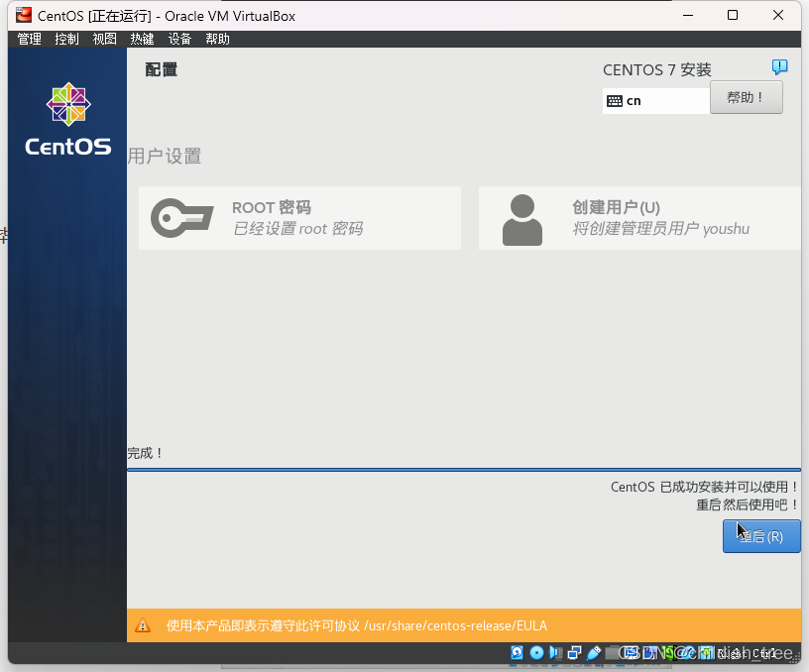Click the 配置 heading
The height and width of the screenshot is (672, 809).
pyautogui.click(x=161, y=69)
